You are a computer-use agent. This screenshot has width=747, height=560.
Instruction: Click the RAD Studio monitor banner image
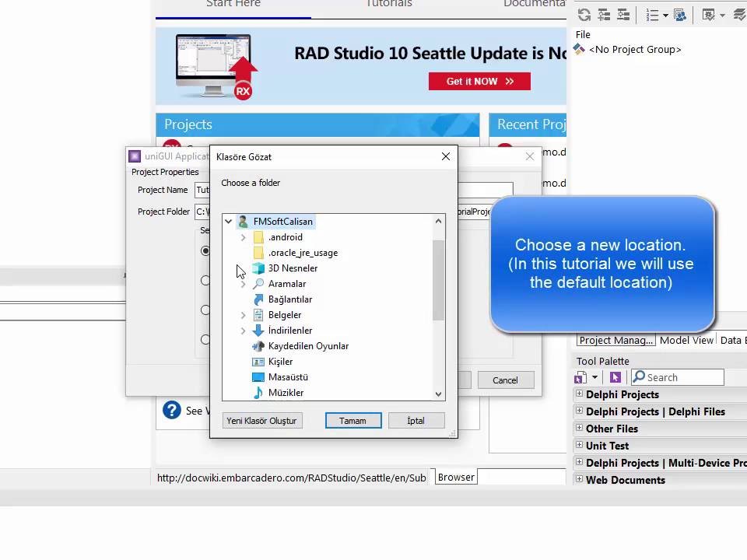click(x=216, y=66)
